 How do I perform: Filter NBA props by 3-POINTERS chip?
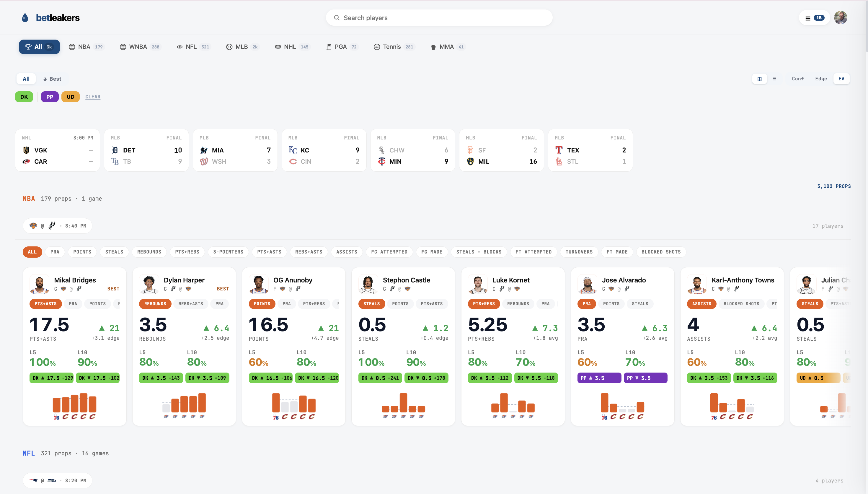(x=228, y=252)
